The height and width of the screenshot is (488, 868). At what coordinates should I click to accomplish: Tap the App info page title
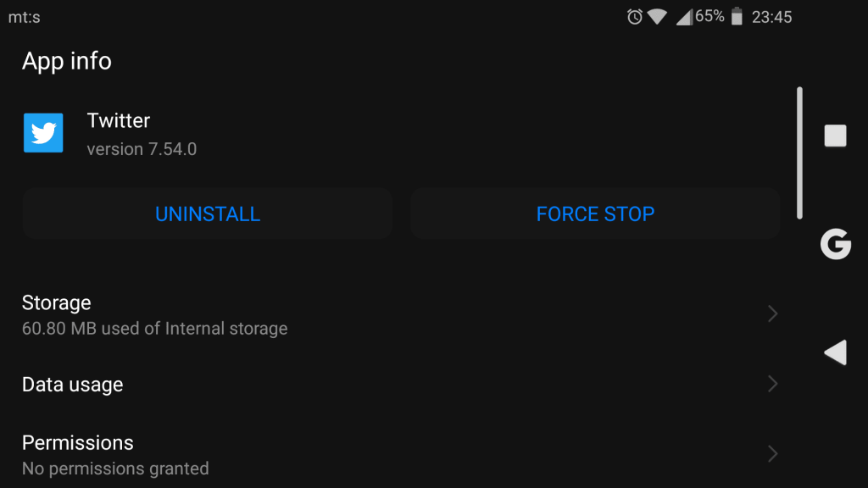point(67,61)
